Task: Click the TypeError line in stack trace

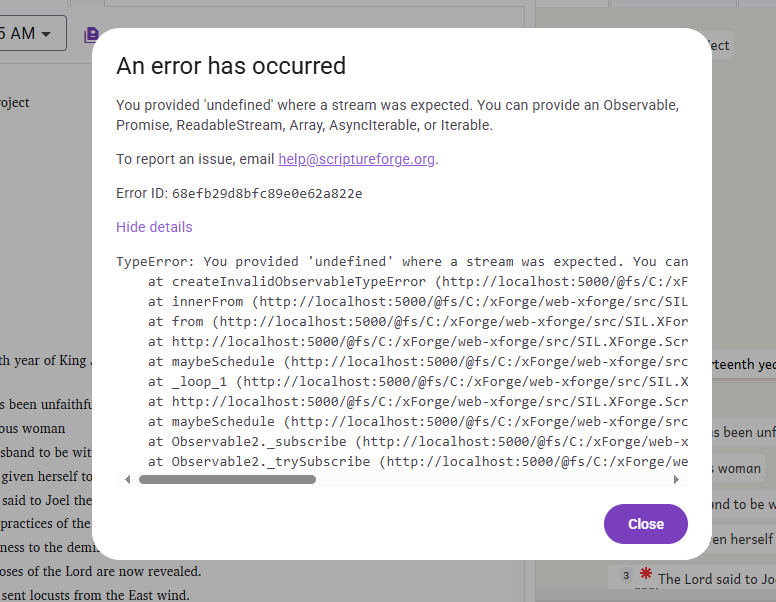Action: tap(402, 262)
